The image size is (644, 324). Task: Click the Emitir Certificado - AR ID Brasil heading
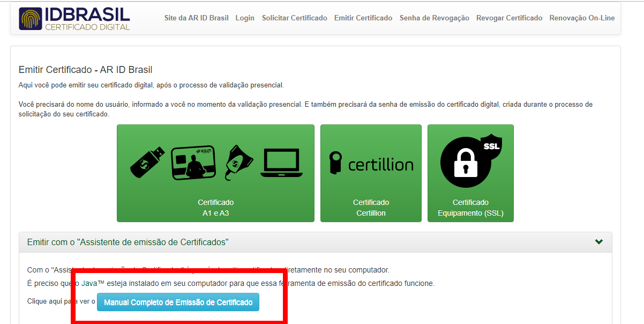(86, 70)
